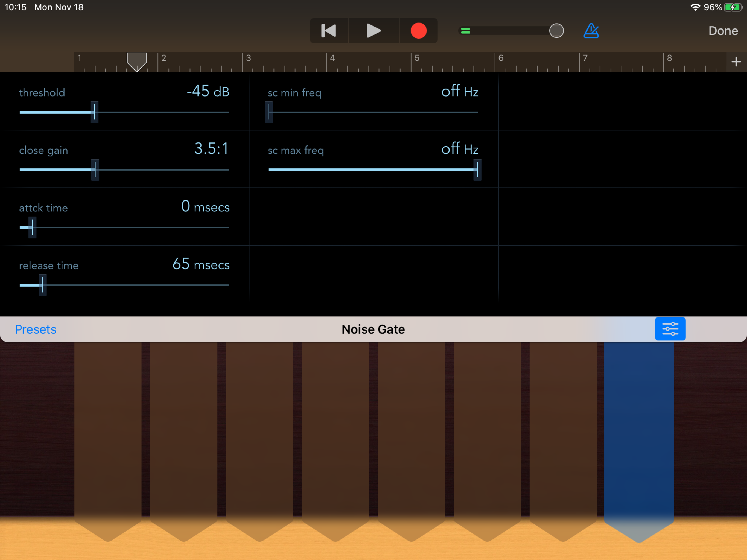The image size is (747, 560).
Task: Start recording with the red record button
Action: [418, 31]
